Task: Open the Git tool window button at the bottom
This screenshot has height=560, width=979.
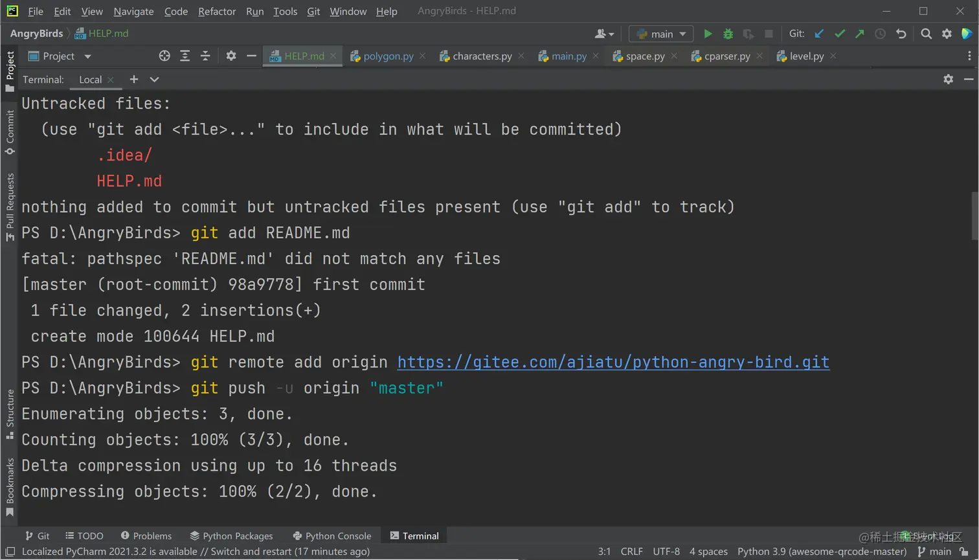Action: (x=38, y=536)
